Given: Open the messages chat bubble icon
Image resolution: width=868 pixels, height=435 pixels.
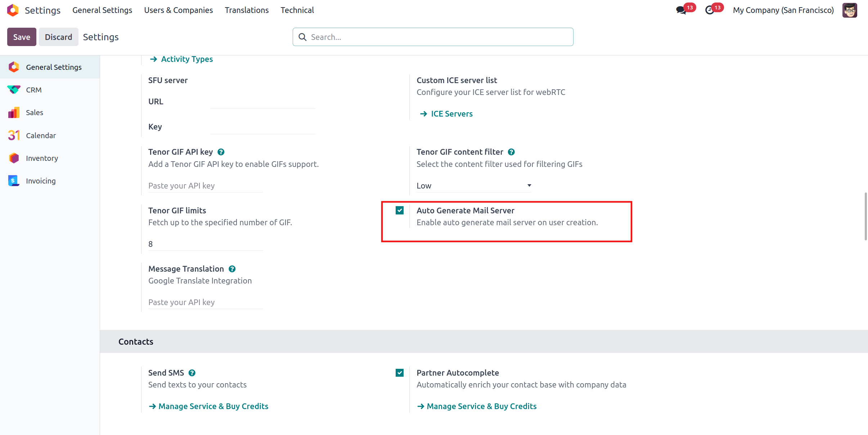Looking at the screenshot, I should 681,10.
